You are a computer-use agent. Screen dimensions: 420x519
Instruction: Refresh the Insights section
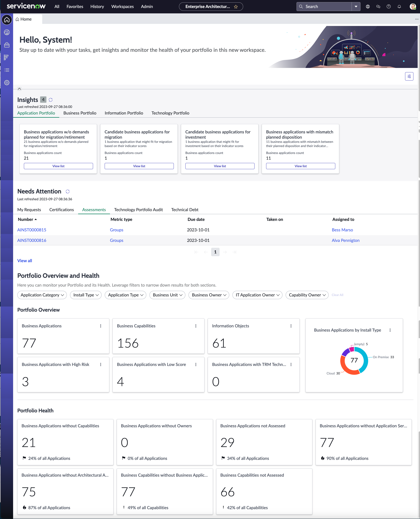click(51, 100)
